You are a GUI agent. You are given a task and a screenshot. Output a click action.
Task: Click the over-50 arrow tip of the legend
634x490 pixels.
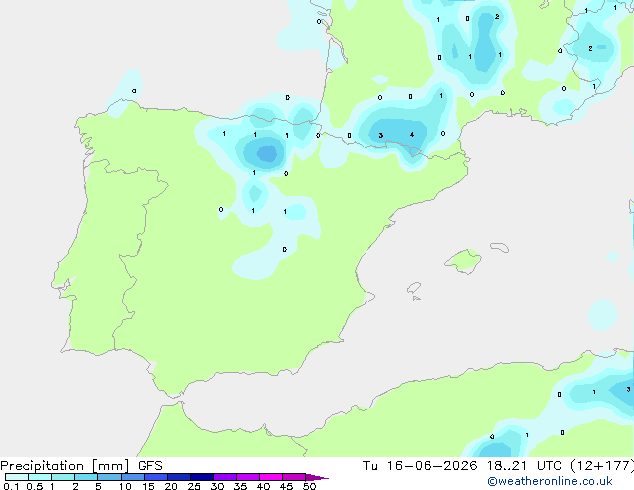coord(317,477)
